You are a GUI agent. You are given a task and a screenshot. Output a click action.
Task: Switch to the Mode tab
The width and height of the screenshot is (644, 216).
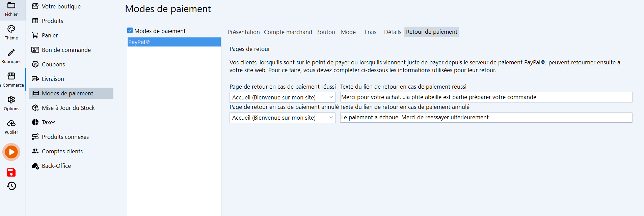pos(348,32)
